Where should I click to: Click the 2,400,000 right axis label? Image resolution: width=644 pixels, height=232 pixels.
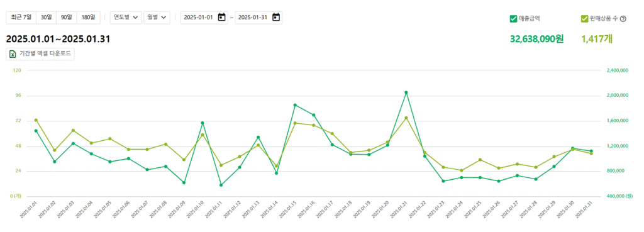tap(618, 70)
